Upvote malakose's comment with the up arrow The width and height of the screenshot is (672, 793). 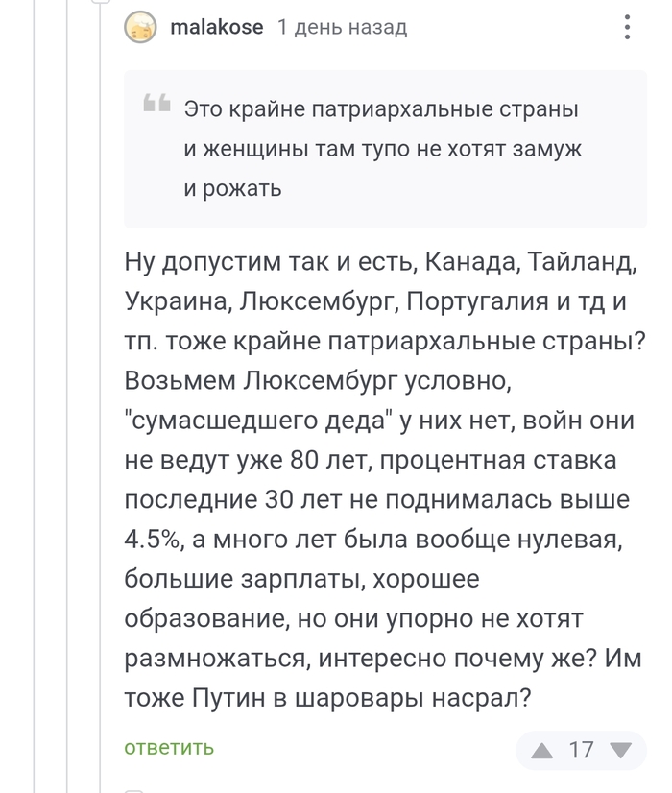coord(541,750)
